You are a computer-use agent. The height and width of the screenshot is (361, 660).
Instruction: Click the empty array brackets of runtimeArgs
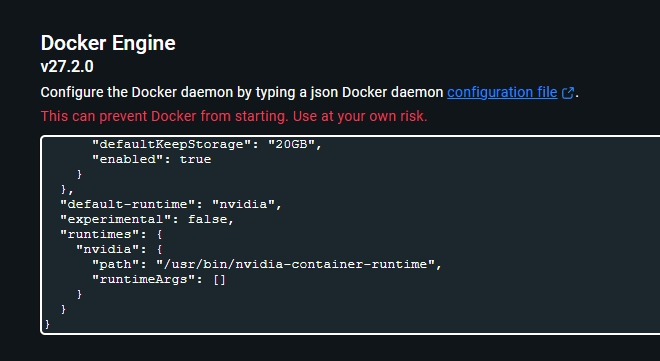(219, 279)
